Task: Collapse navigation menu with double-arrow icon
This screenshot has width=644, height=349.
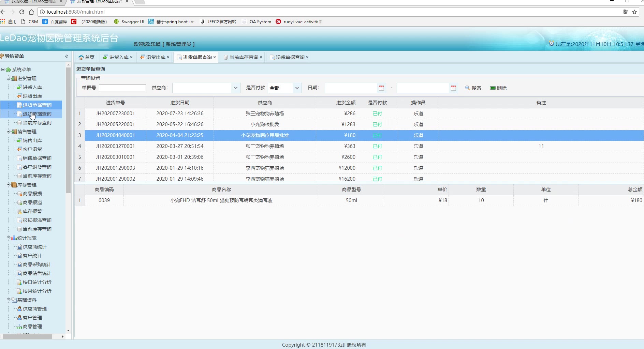Action: pyautogui.click(x=67, y=56)
